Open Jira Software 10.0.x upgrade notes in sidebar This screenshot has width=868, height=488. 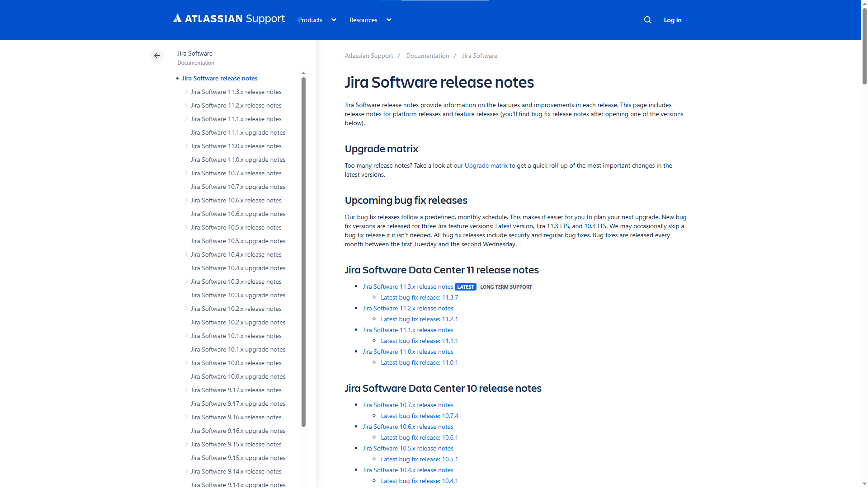tap(238, 376)
